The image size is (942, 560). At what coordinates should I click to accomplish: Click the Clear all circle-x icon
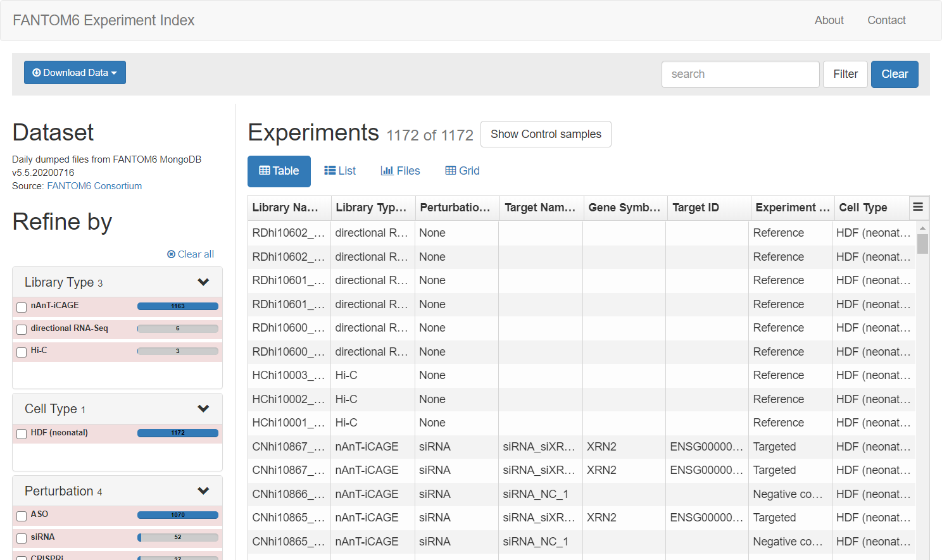click(171, 254)
